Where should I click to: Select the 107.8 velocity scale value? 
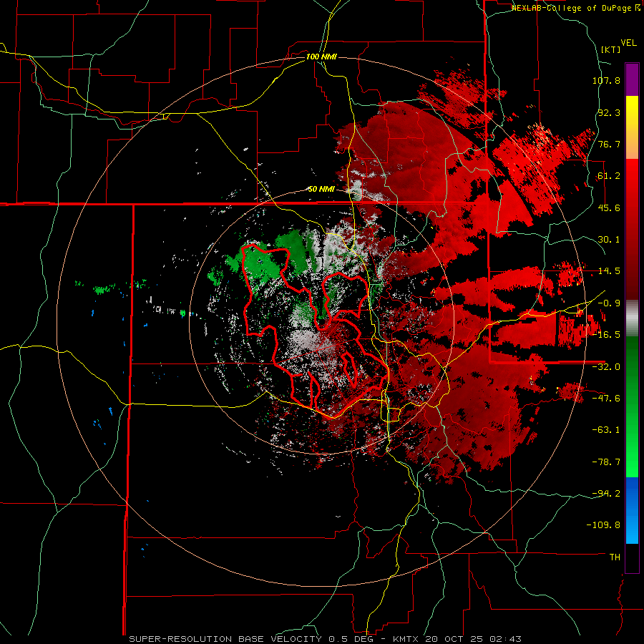tap(606, 80)
